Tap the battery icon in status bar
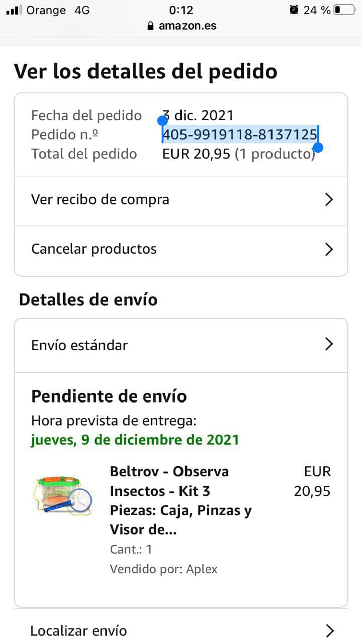The width and height of the screenshot is (362, 644). 344,10
